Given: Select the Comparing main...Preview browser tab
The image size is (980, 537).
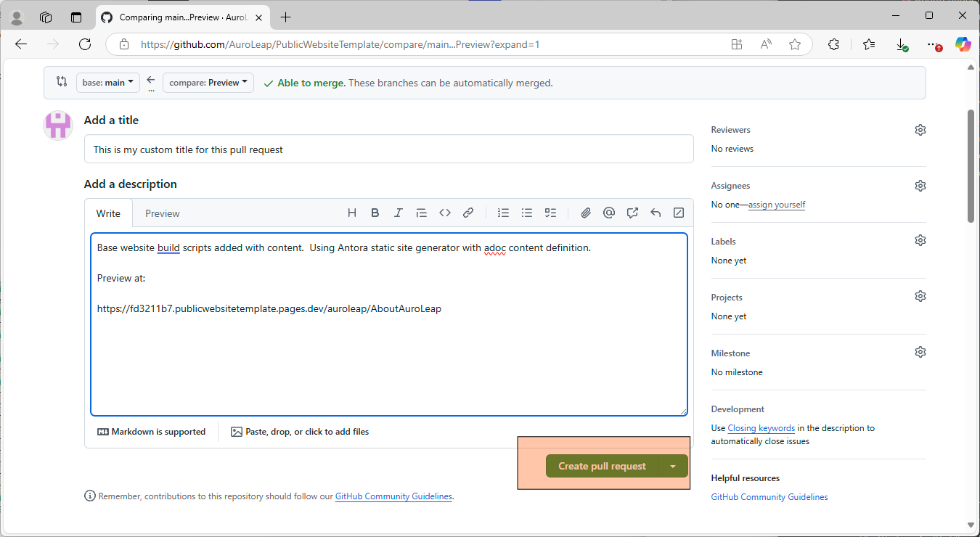Looking at the screenshot, I should click(183, 17).
